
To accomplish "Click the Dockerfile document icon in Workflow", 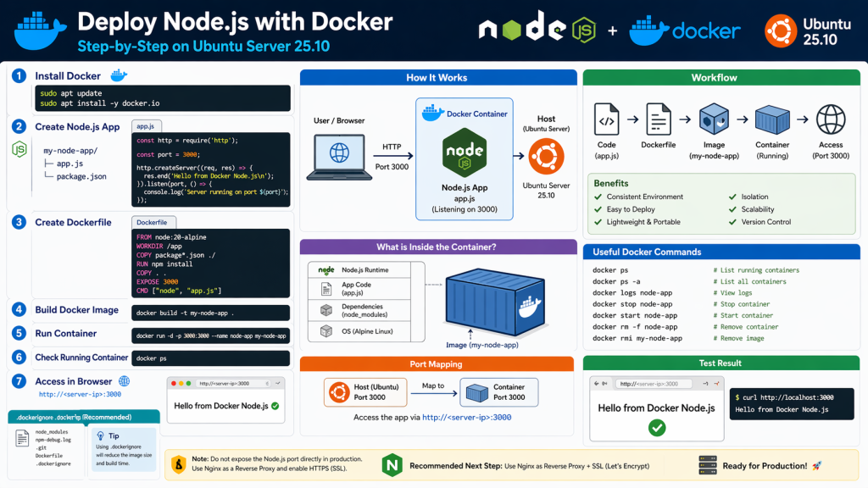I will (x=659, y=121).
